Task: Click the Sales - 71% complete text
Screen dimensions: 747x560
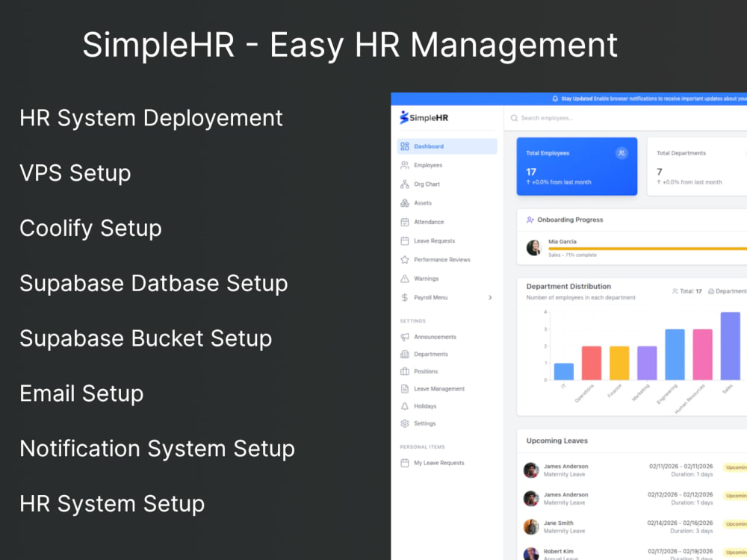Action: pyautogui.click(x=572, y=255)
